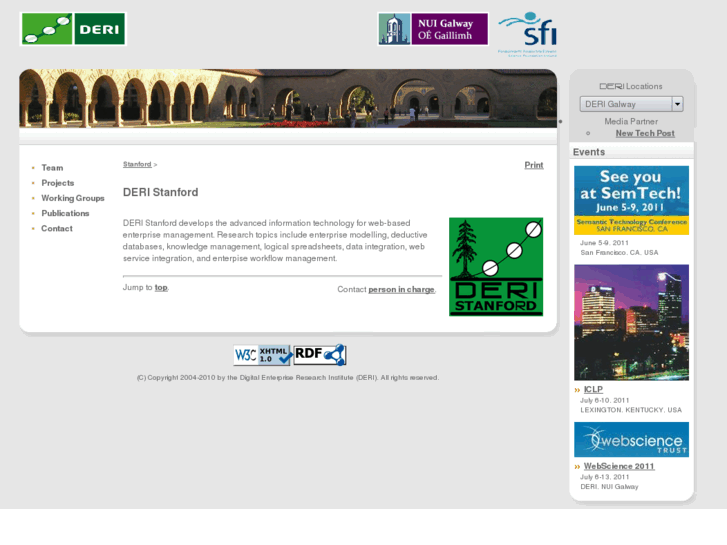Click the Lexington city skyline event image
This screenshot has height=545, width=727.
pos(631,322)
